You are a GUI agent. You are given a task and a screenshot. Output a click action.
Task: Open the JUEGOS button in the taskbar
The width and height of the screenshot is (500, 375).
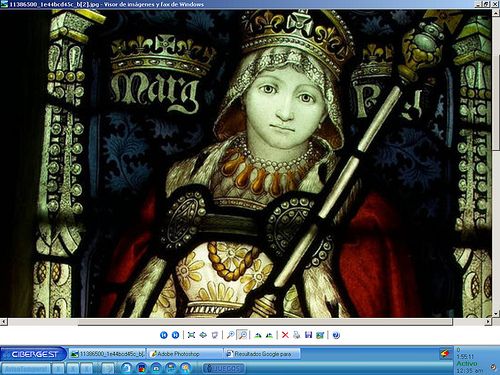point(224,369)
